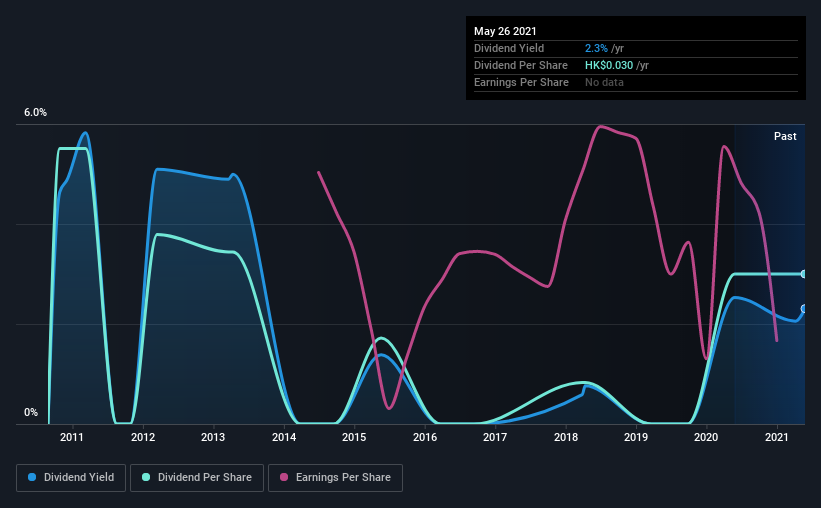The width and height of the screenshot is (821, 508).
Task: Click the 2.3% dividend yield value
Action: (x=596, y=48)
